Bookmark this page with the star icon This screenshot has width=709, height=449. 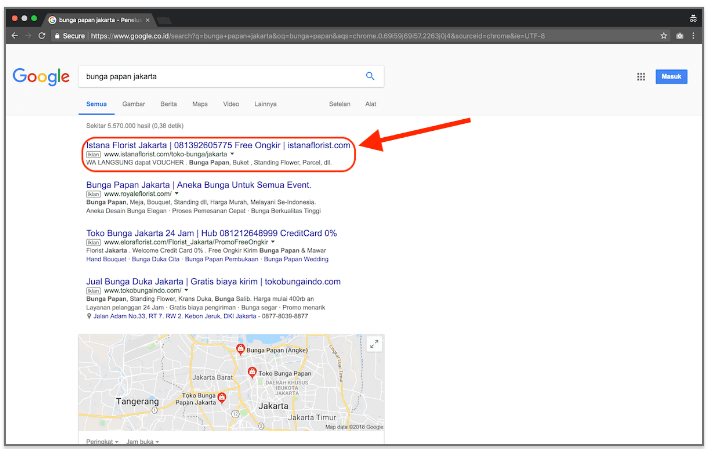(x=663, y=35)
